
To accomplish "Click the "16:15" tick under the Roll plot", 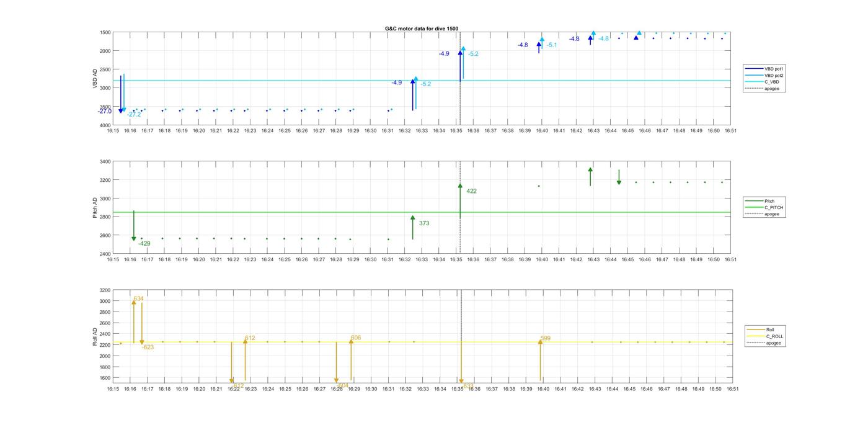I will [113, 389].
